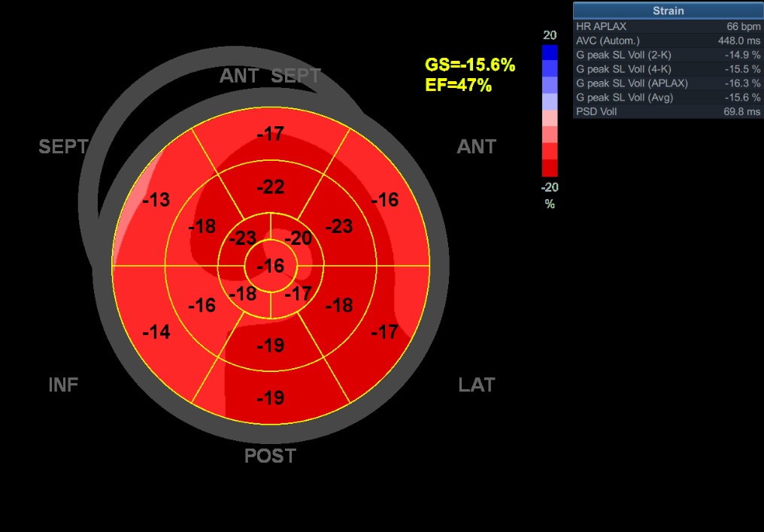The height and width of the screenshot is (532, 764).
Task: Select the PSD Voll row label
Action: tap(596, 111)
